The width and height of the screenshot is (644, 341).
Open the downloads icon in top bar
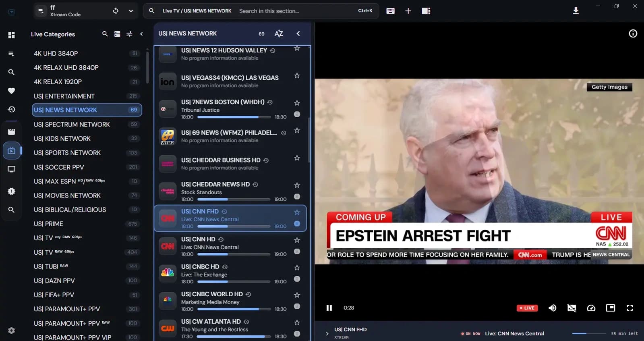[x=576, y=11]
